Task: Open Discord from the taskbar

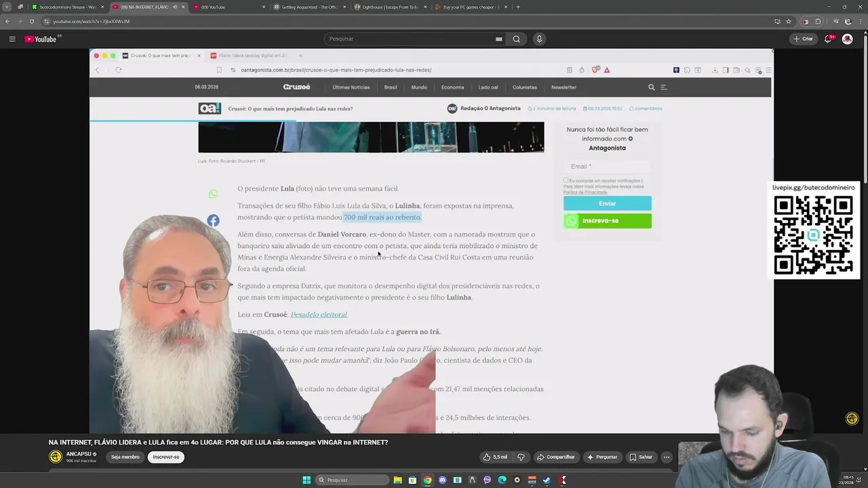Action: point(442,480)
